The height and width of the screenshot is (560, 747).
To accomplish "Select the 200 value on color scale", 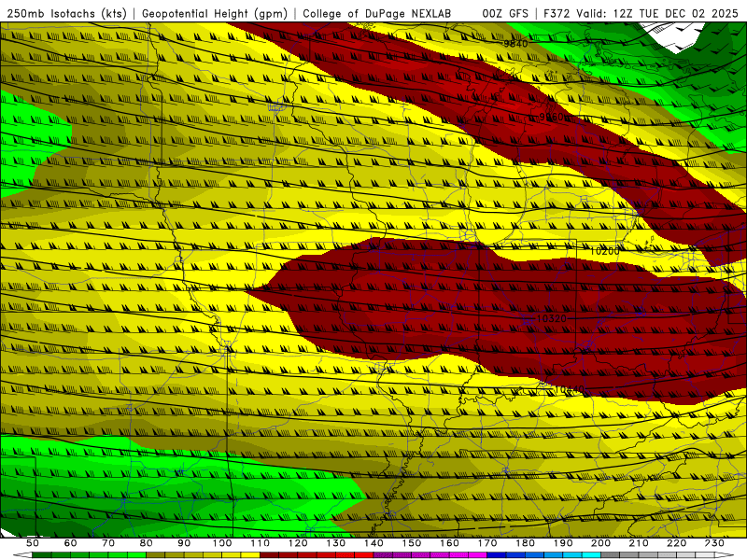I will tap(600, 543).
